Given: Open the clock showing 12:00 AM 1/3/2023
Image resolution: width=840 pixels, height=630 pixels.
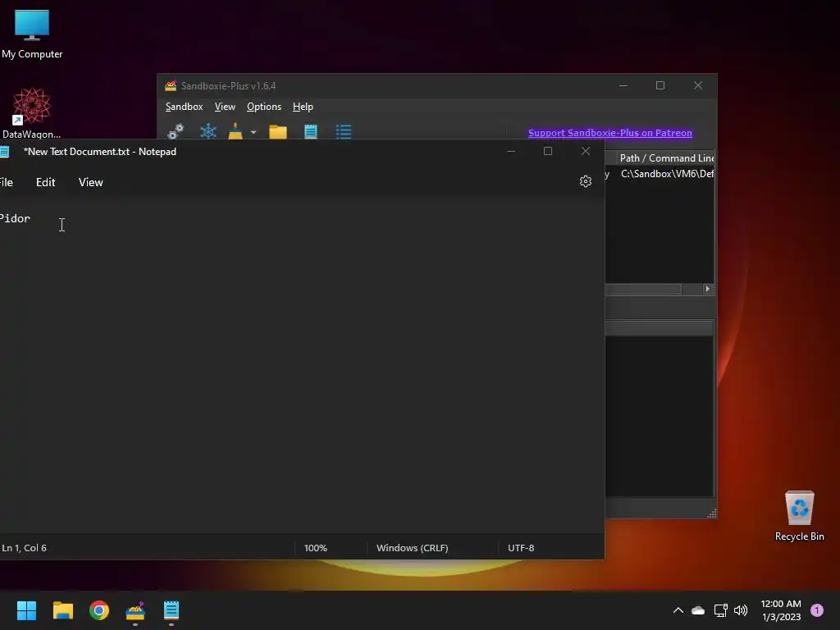Looking at the screenshot, I should tap(781, 610).
